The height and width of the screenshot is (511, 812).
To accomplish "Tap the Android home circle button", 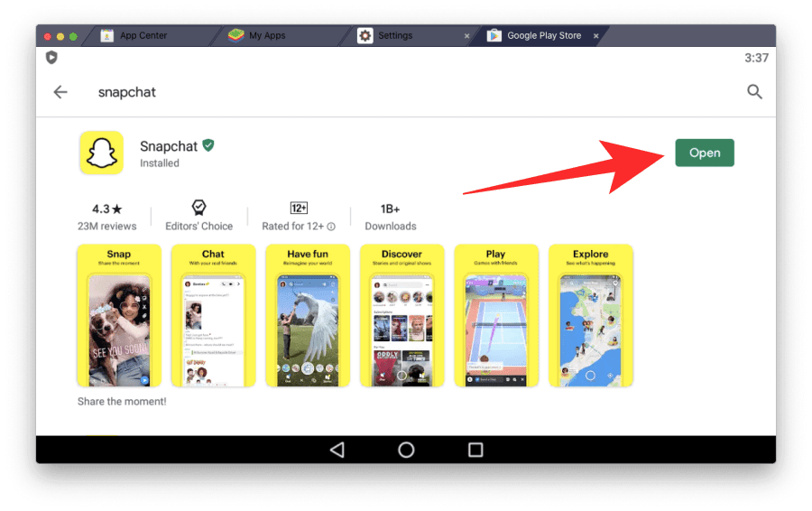I will pos(406,450).
